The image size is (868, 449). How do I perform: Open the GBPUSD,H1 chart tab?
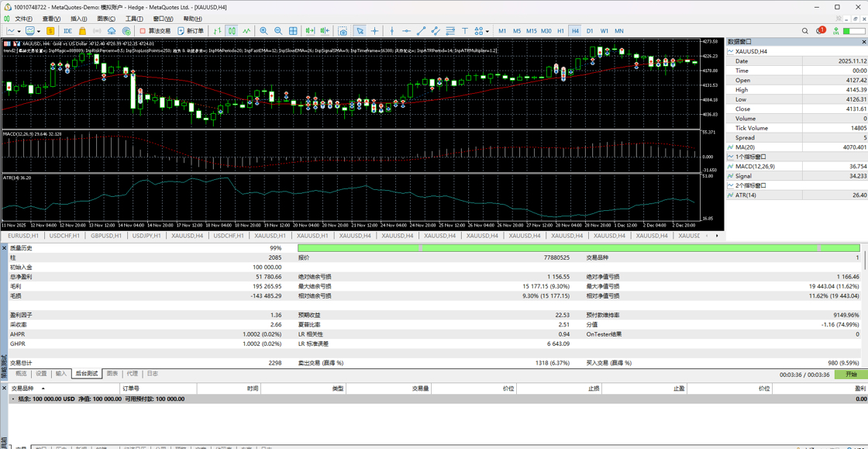point(106,236)
